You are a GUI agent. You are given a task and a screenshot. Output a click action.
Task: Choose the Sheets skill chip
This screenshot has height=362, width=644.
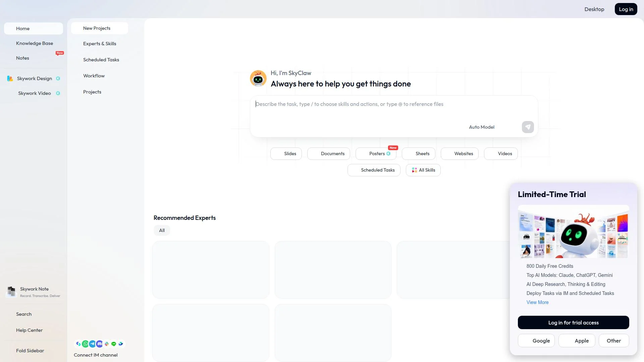(419, 154)
